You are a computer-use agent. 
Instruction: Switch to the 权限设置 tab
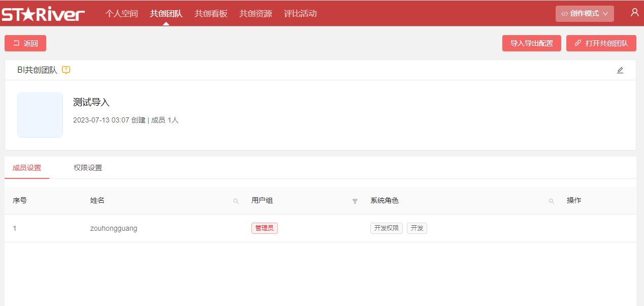88,168
